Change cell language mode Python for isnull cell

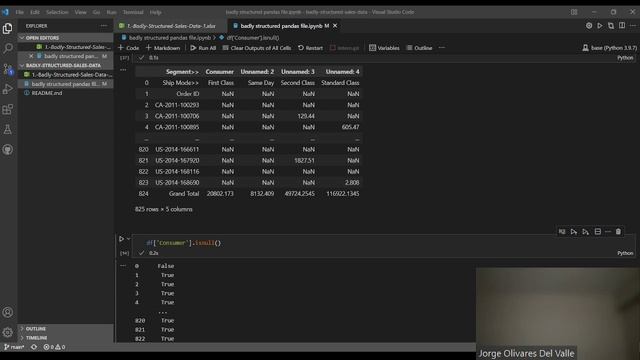625,253
